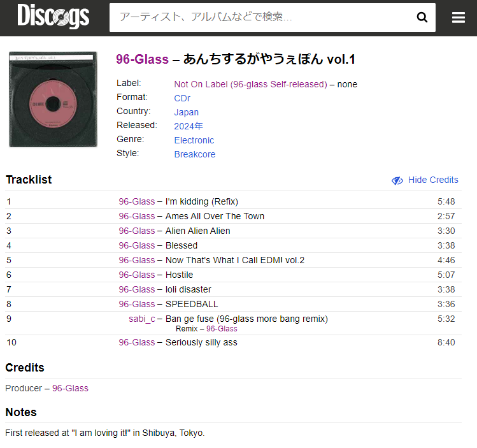Click the Tracklist heading

pyautogui.click(x=29, y=180)
